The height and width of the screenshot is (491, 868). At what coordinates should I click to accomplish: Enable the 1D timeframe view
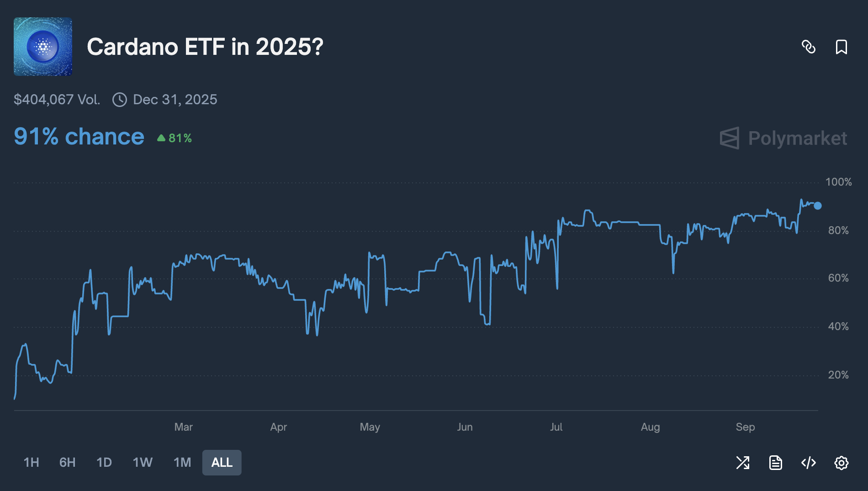pos(104,462)
